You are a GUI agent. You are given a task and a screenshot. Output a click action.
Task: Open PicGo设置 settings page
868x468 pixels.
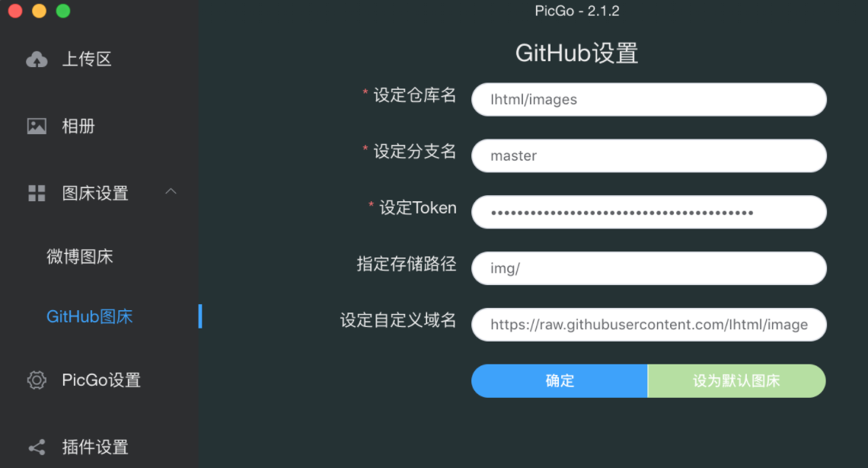[101, 380]
